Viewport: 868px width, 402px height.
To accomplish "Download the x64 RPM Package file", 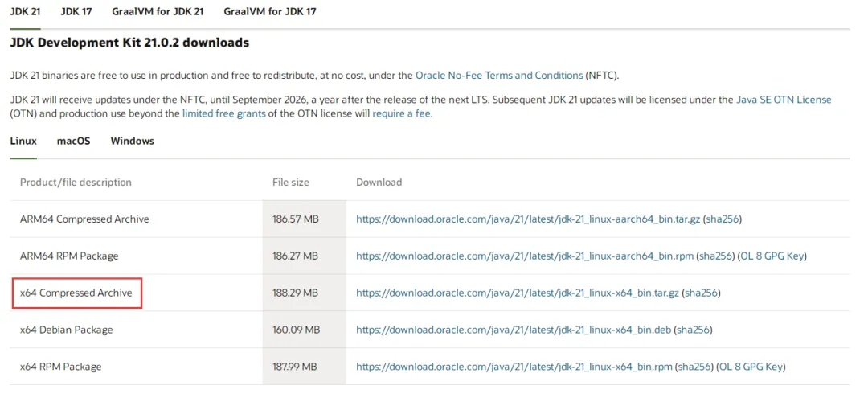I will (x=514, y=367).
